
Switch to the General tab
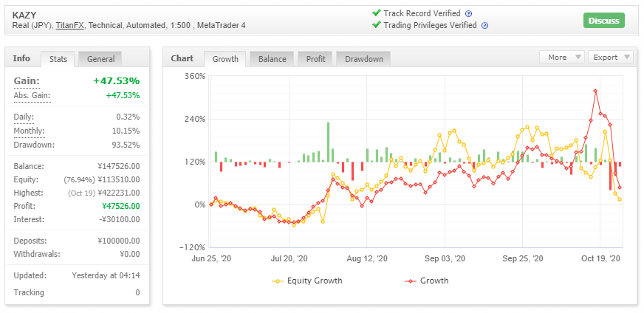[100, 59]
